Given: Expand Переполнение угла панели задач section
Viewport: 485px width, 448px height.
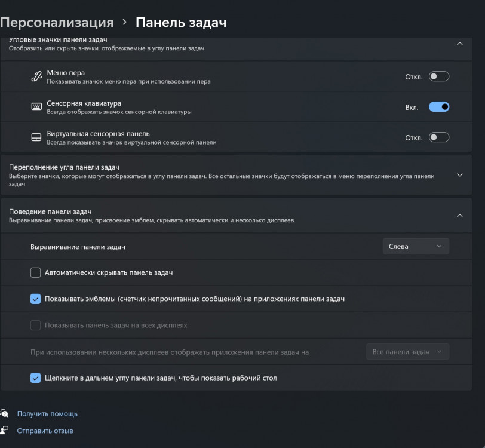Looking at the screenshot, I should [x=459, y=176].
